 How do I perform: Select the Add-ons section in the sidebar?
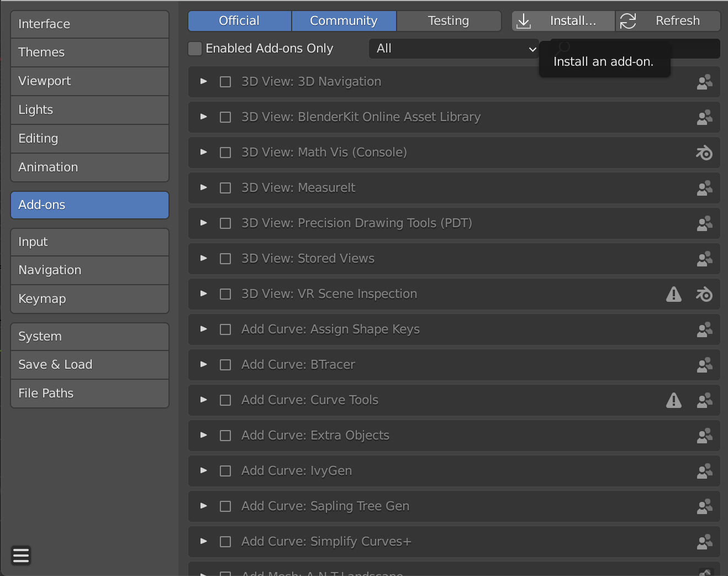89,205
